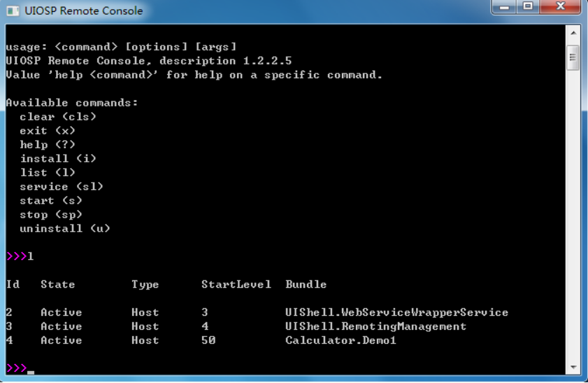Click the Calculator.Demo1 bundle entry

tap(340, 340)
